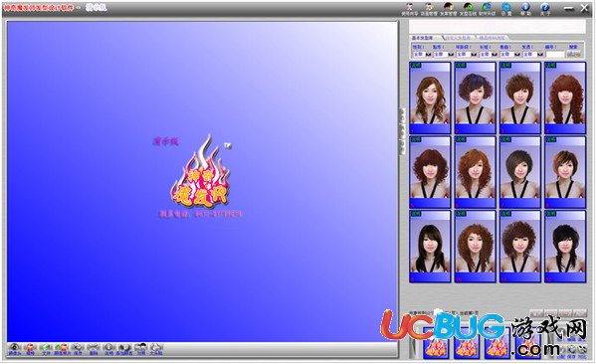Viewport: 596px width, 364px height.
Task: Switch to the custom hairstyle library tab
Action: (458, 38)
